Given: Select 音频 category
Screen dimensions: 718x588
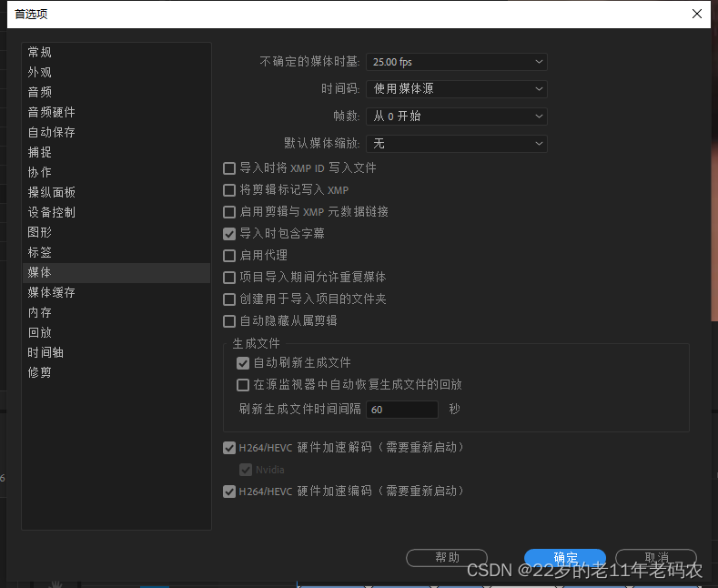Looking at the screenshot, I should coord(116,92).
